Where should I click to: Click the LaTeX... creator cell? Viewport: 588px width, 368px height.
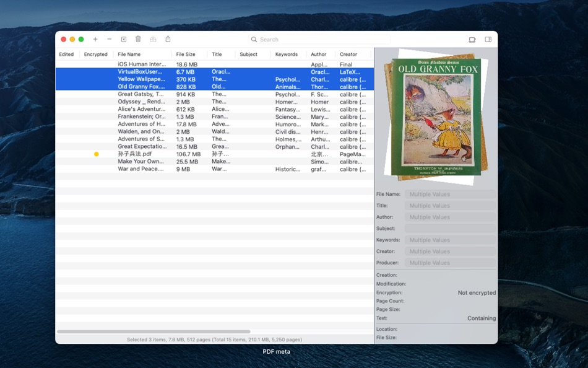coord(350,72)
